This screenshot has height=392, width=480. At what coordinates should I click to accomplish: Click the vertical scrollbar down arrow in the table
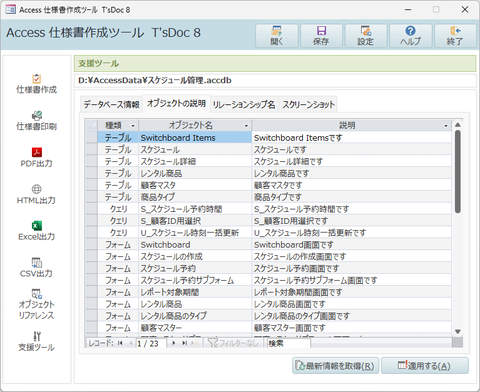pyautogui.click(x=458, y=332)
